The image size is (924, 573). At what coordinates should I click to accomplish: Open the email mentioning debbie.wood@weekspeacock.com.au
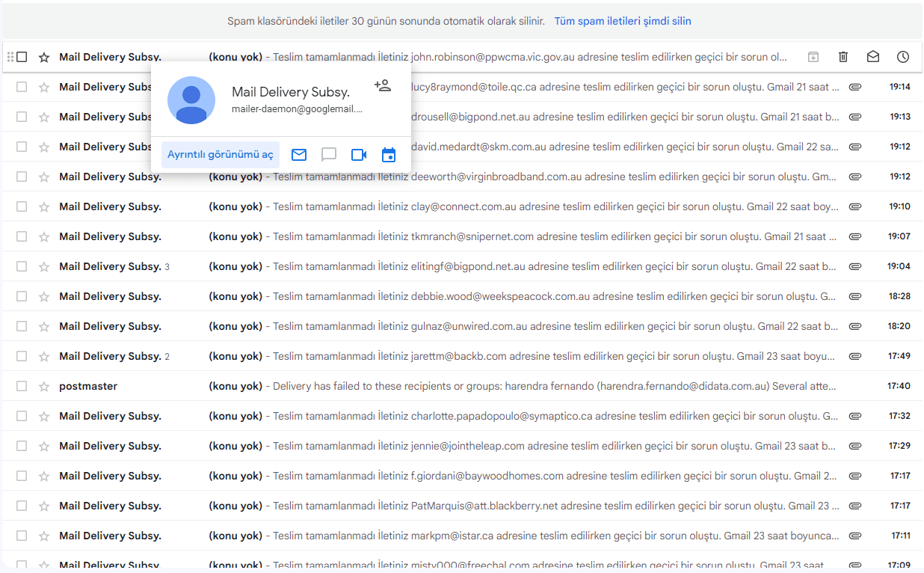[x=462, y=296]
